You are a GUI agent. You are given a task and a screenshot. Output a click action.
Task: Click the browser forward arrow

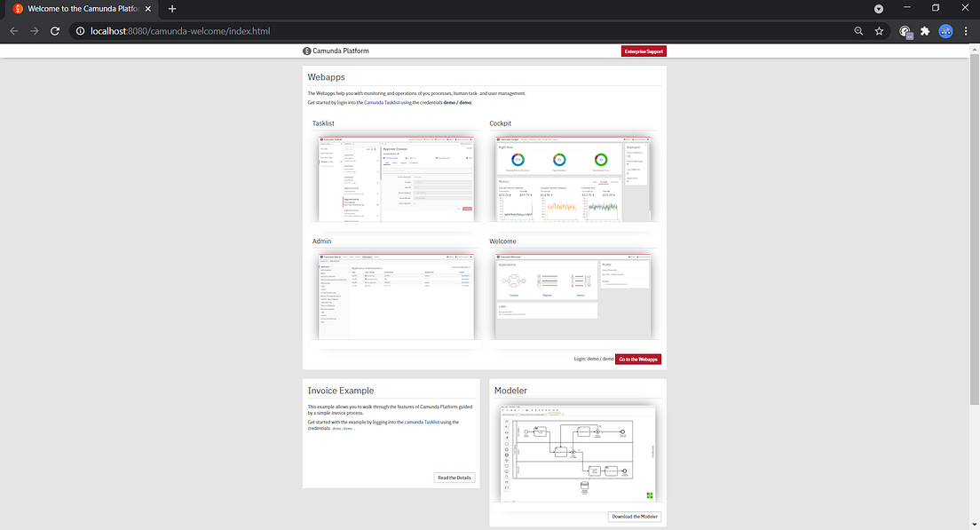(34, 30)
